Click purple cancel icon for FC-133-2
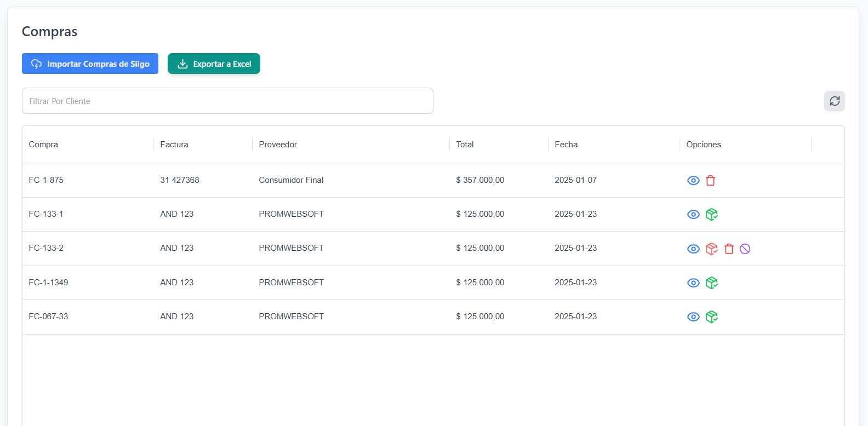The width and height of the screenshot is (868, 426). [x=745, y=249]
